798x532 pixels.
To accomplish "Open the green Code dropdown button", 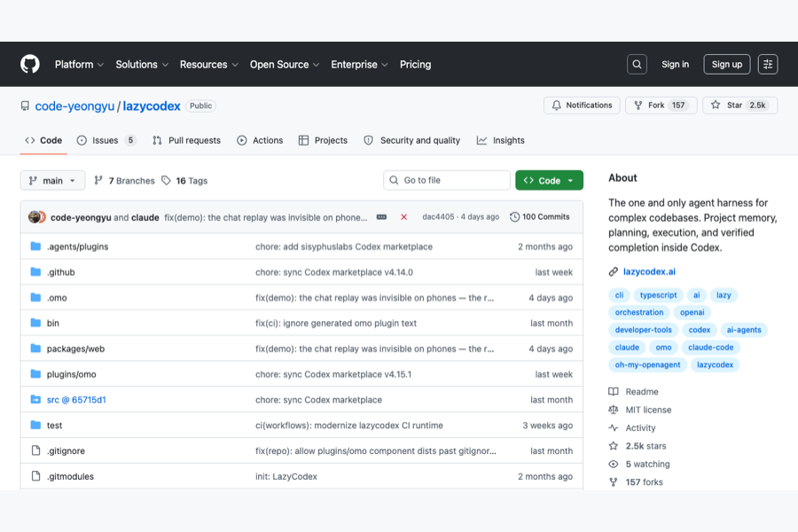I will pos(549,180).
